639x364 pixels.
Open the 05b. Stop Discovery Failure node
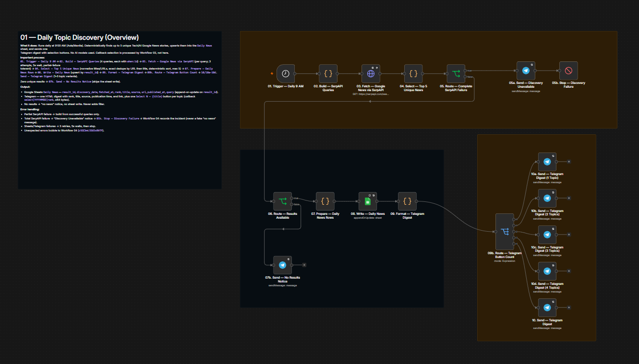point(568,70)
